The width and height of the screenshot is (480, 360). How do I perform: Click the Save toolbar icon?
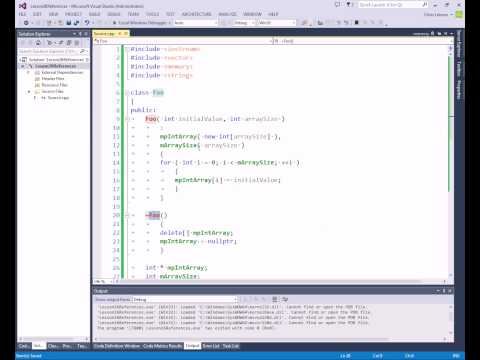click(x=69, y=23)
